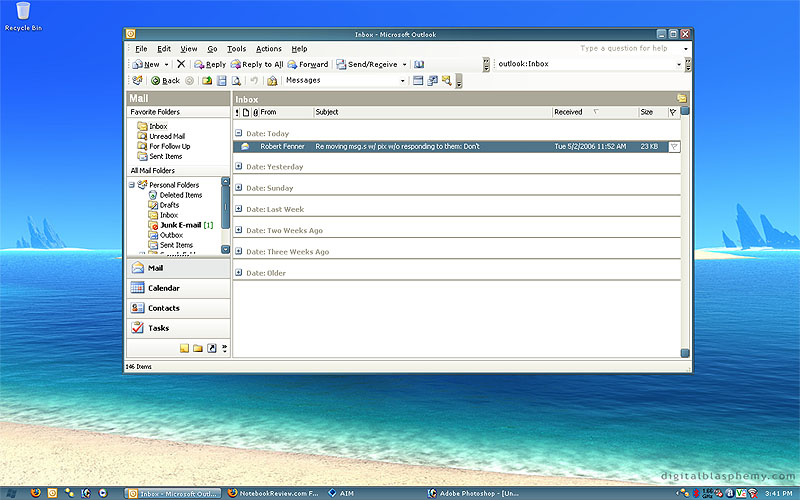
Task: Switch to the Contacts pane
Action: (178, 308)
